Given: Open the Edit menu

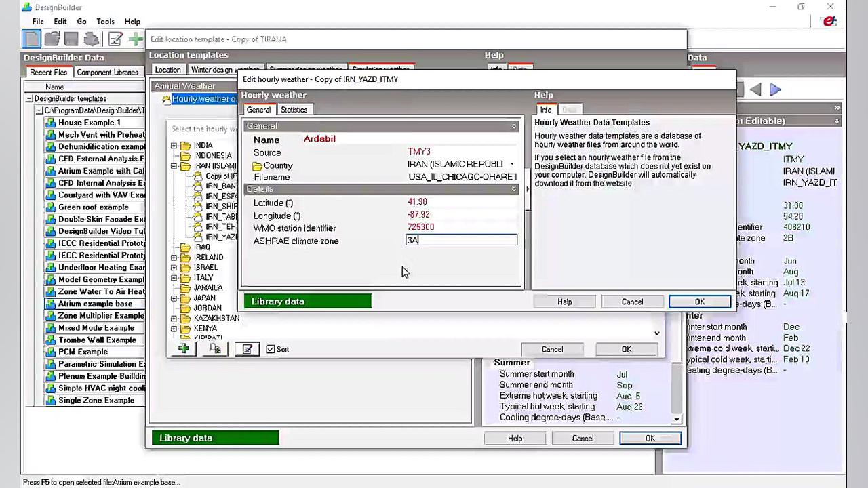Looking at the screenshot, I should [60, 22].
